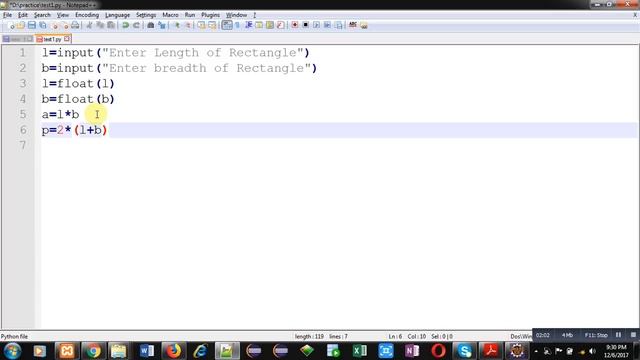Open a file using the Open folder icon
Image resolution: width=640 pixels, height=360 pixels.
pos(21,25)
